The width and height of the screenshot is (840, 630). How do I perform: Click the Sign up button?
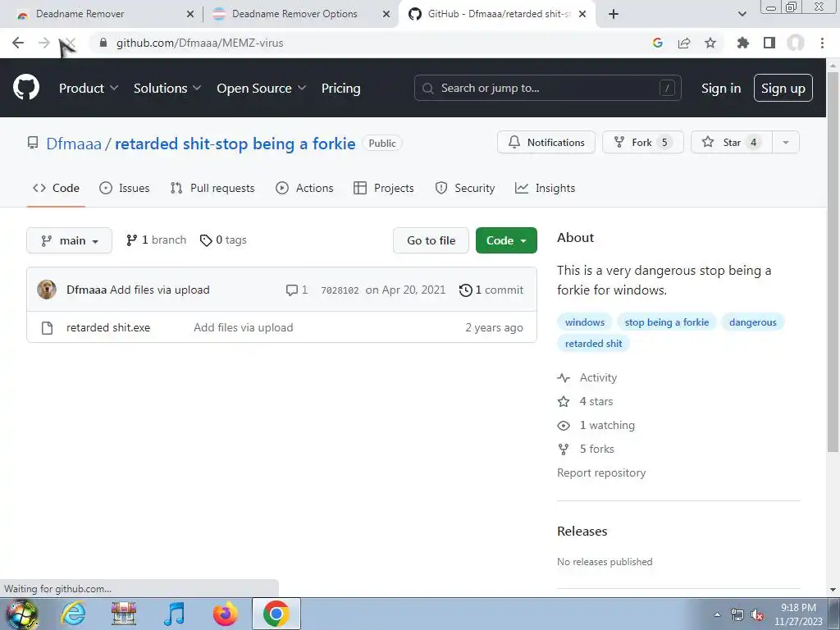(x=783, y=88)
